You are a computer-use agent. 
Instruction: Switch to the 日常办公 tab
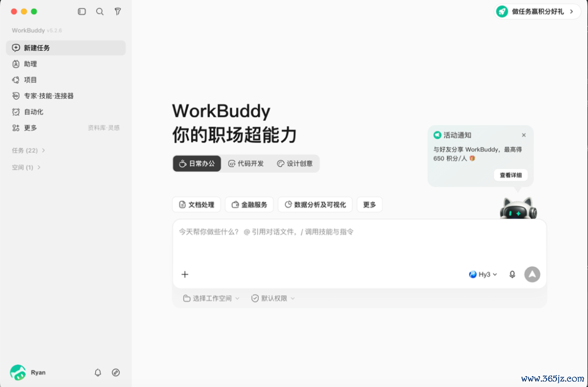[x=197, y=163]
